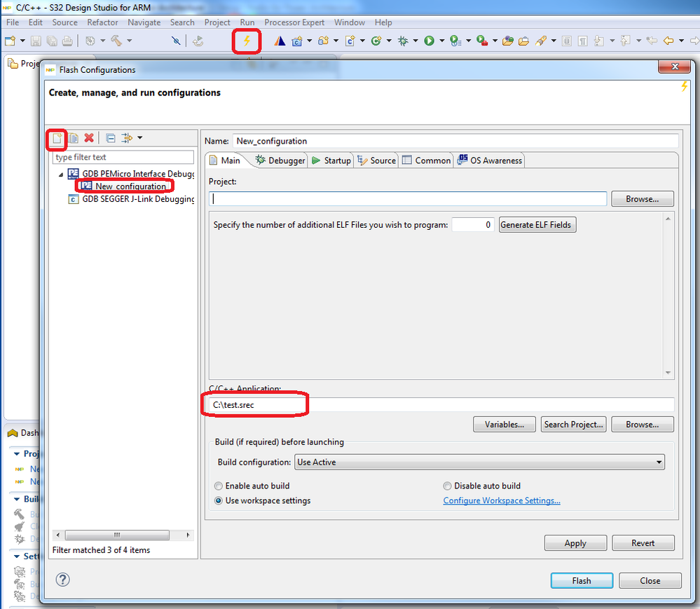Click the Last Edit Location arrow icon
Viewport: 700px width, 609px height.
[x=652, y=41]
